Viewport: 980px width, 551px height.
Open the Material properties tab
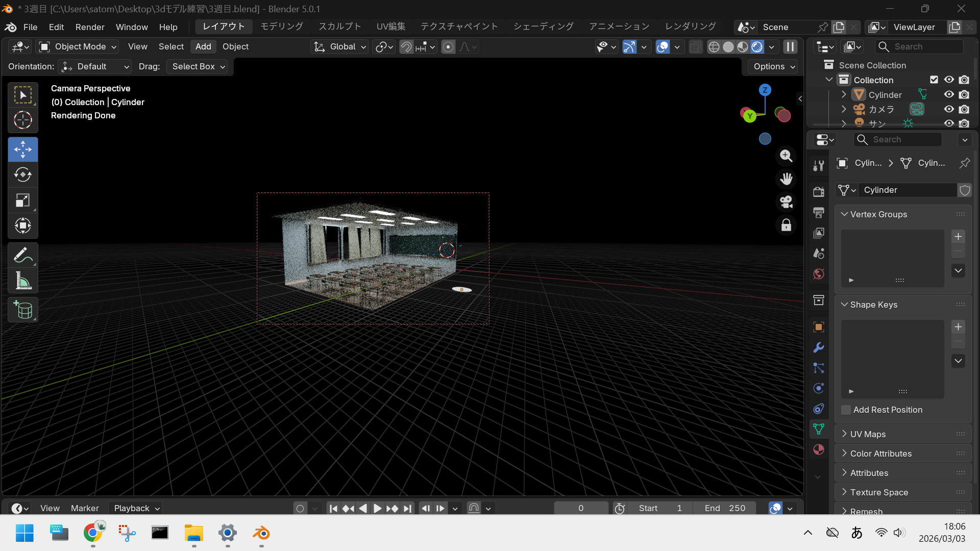(819, 449)
